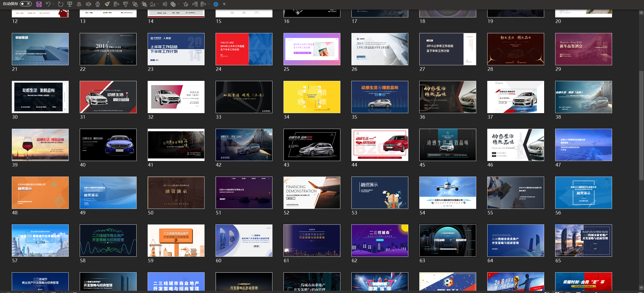Open Customize Quick Access Toolbar dropdown
Image resolution: width=644 pixels, height=293 pixels.
(224, 4)
